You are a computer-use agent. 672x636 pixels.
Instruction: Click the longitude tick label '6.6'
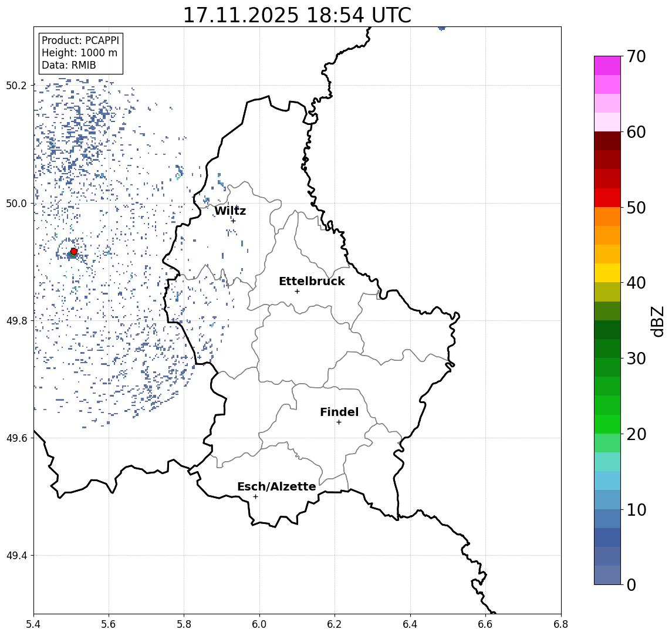(x=485, y=624)
